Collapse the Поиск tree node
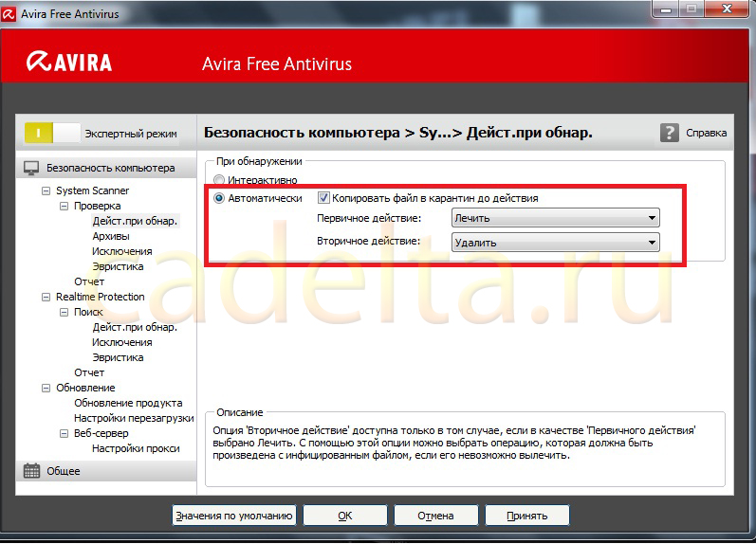The width and height of the screenshot is (756, 544). click(x=64, y=312)
